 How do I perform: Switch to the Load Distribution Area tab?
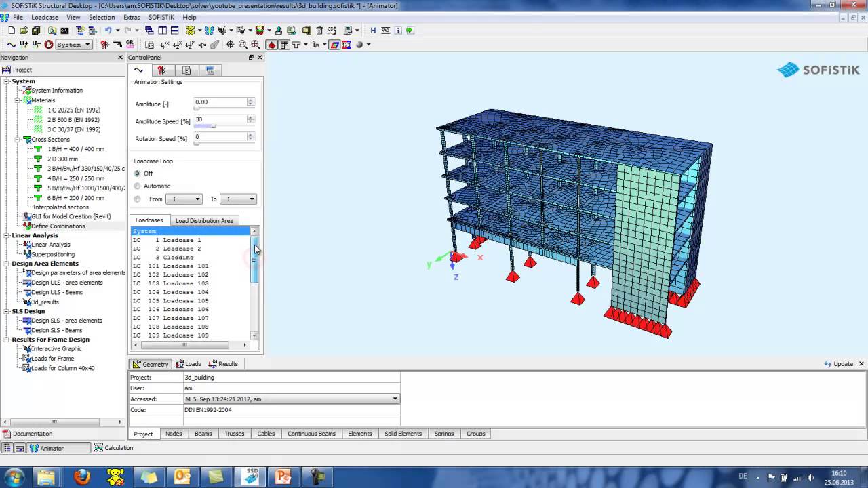(x=204, y=220)
